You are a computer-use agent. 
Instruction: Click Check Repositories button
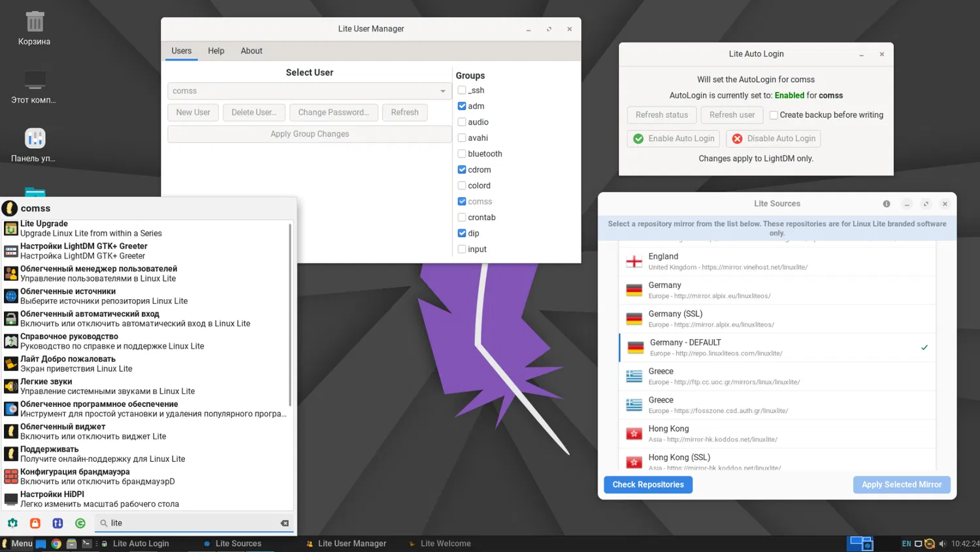tap(648, 485)
